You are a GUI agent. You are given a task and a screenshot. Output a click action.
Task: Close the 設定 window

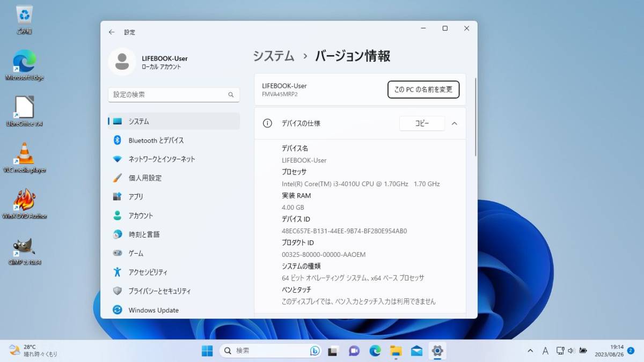pyautogui.click(x=466, y=28)
